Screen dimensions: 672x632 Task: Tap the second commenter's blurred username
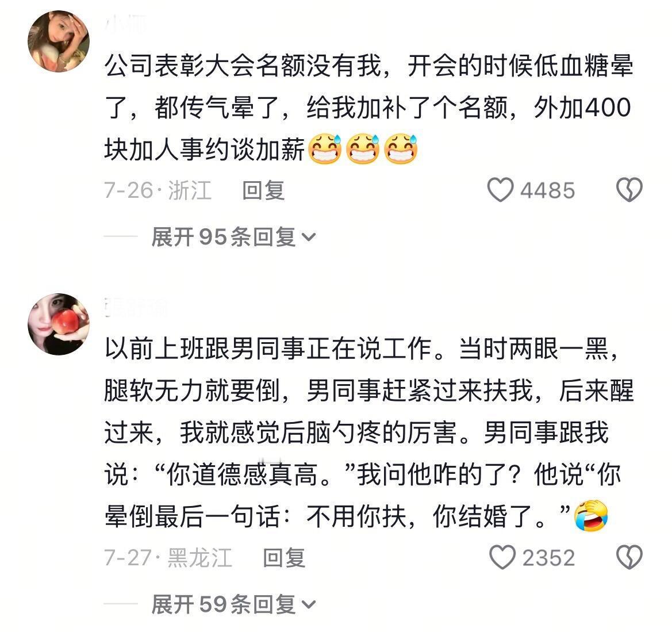pyautogui.click(x=136, y=307)
